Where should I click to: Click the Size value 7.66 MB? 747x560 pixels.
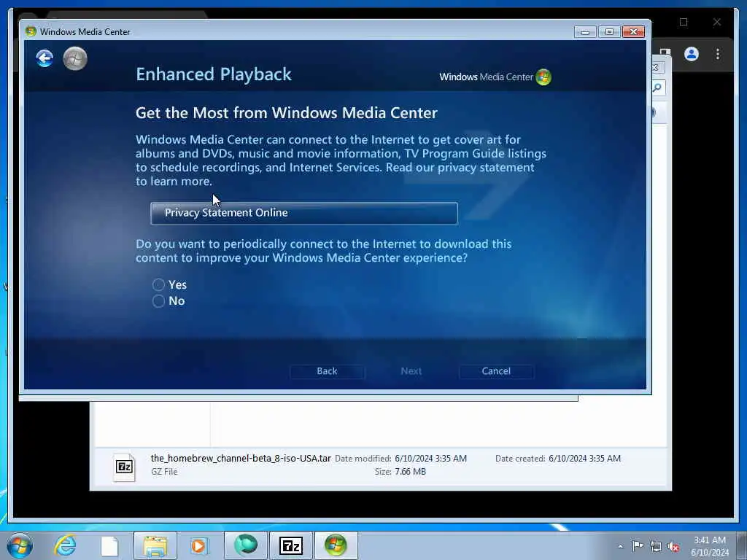(410, 472)
